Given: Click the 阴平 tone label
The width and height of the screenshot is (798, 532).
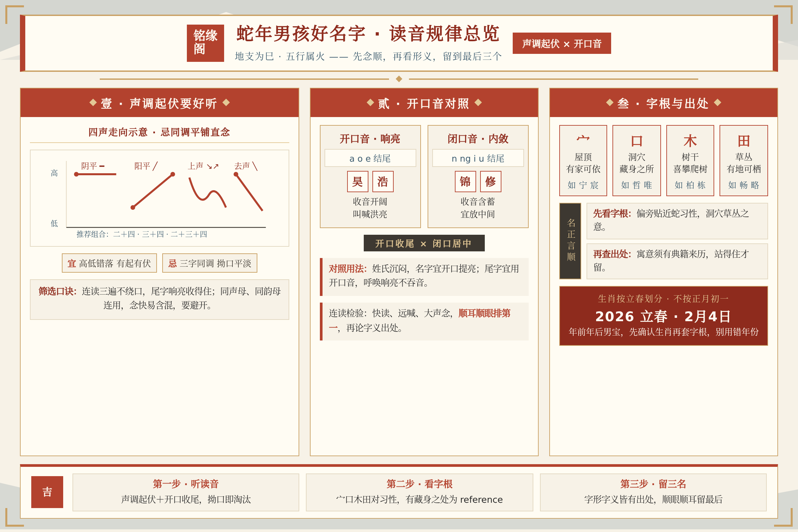Looking at the screenshot, I should (93, 166).
